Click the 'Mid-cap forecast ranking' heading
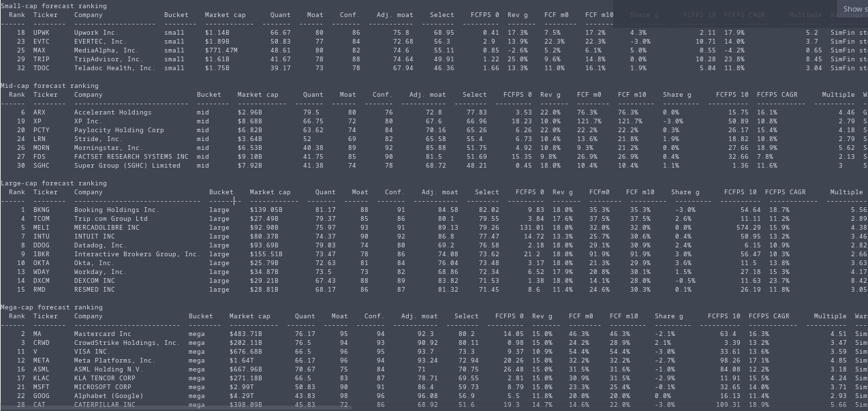The image size is (868, 411). (x=50, y=86)
